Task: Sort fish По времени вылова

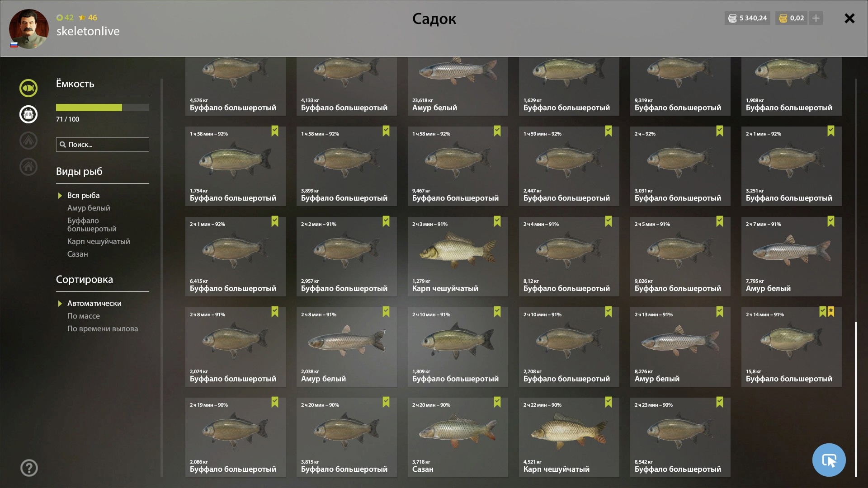Action: [103, 328]
